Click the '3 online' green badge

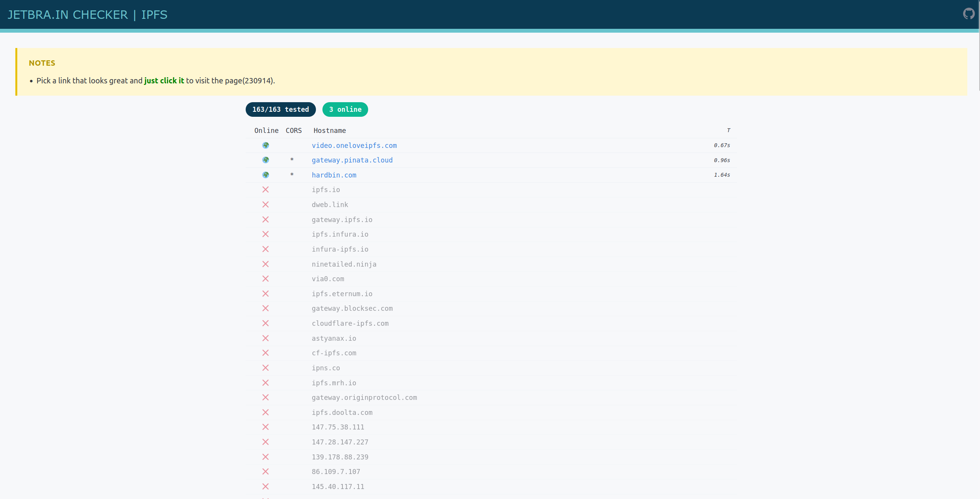(345, 109)
